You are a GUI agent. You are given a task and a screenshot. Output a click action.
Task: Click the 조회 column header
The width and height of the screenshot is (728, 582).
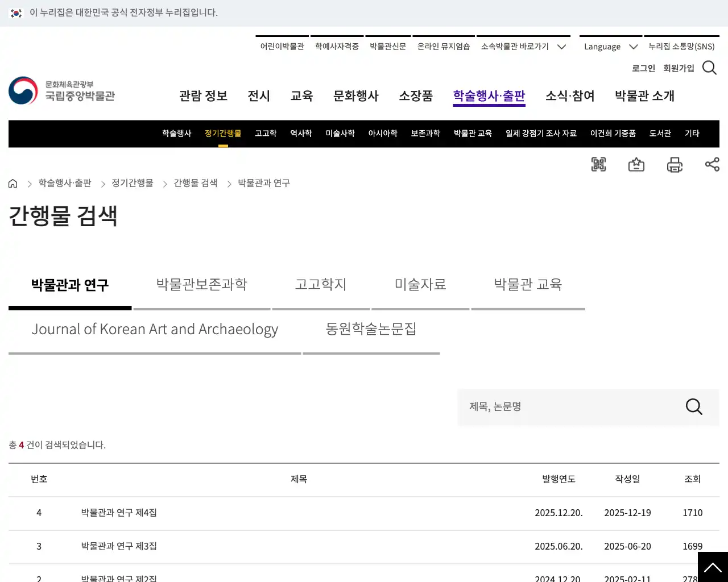(692, 480)
